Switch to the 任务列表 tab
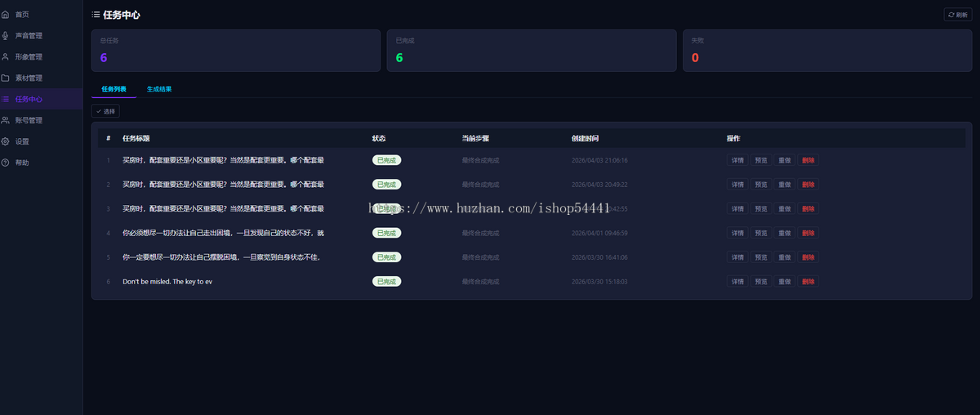Viewport: 980px width, 415px height. pos(114,89)
